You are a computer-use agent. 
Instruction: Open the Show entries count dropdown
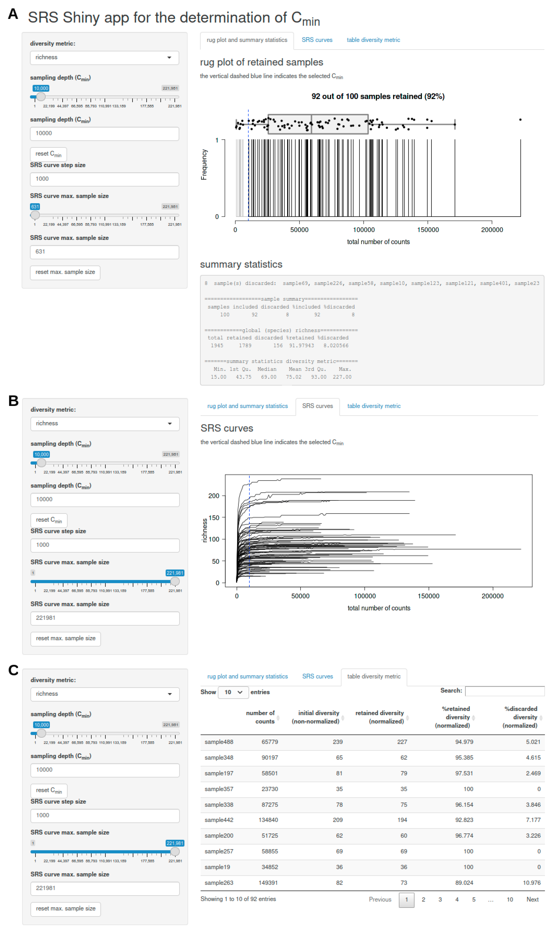pos(233,692)
